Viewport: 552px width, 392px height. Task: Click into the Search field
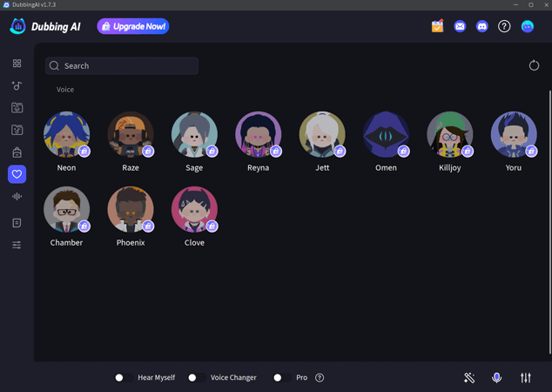122,66
